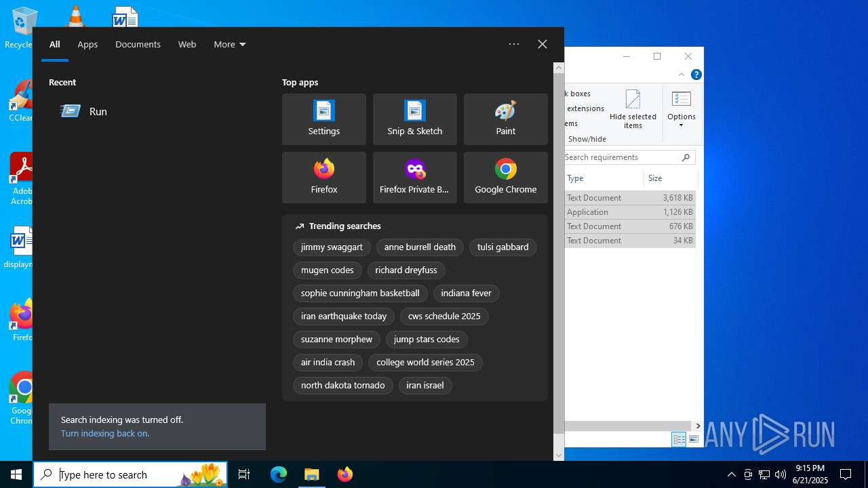Click the taskbar search input box
Screen dimensions: 868x488
pyautogui.click(x=130, y=474)
